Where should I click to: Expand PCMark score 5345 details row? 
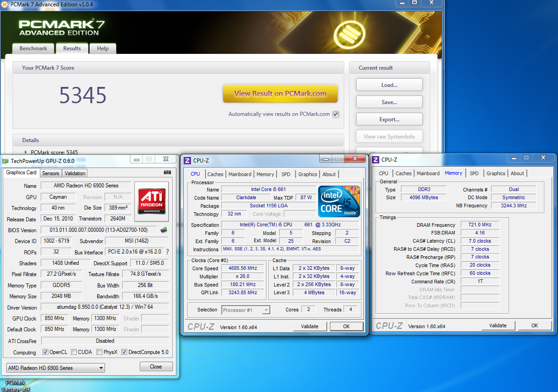click(26, 153)
